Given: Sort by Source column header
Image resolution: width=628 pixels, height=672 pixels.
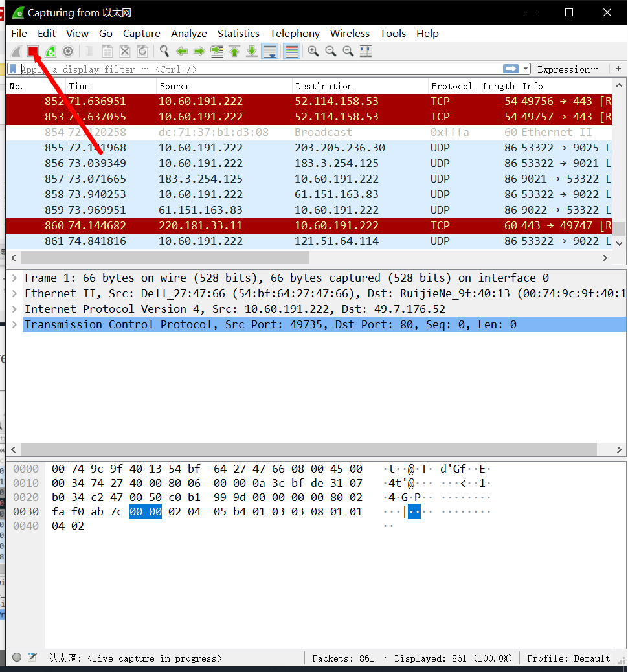Looking at the screenshot, I should click(224, 86).
